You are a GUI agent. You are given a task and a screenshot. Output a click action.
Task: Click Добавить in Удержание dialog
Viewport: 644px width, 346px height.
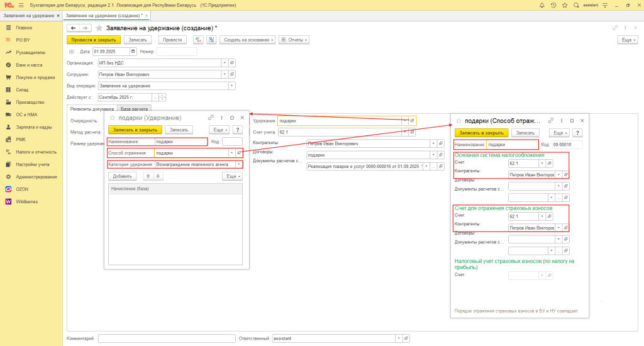point(123,176)
